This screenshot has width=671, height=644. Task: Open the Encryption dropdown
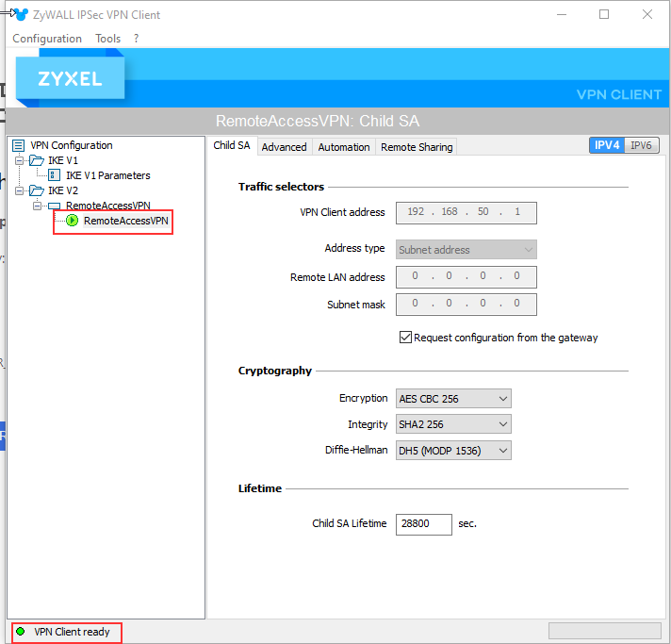[453, 399]
